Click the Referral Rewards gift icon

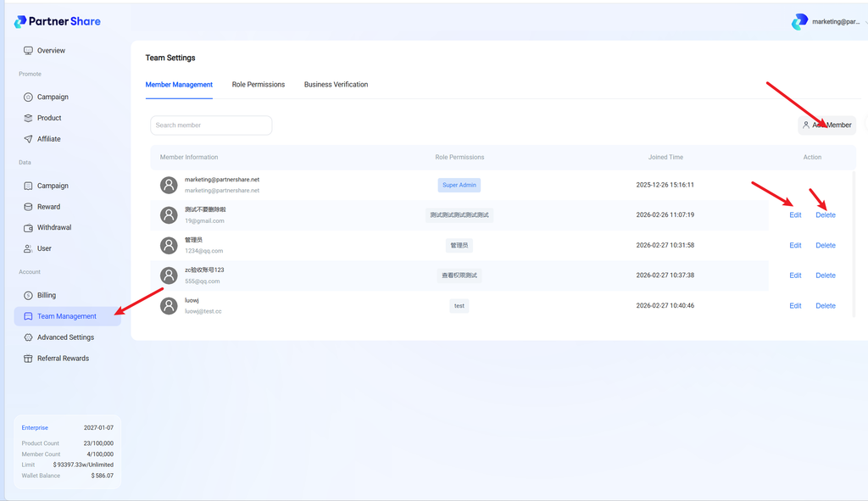click(x=28, y=359)
